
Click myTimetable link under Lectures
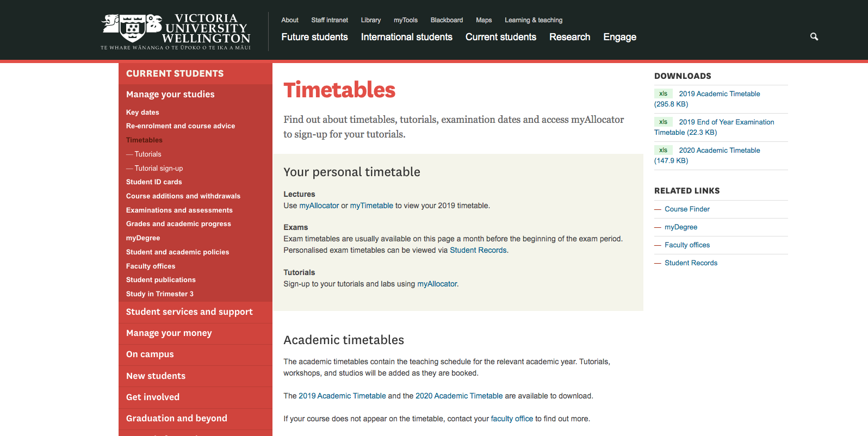[371, 205]
